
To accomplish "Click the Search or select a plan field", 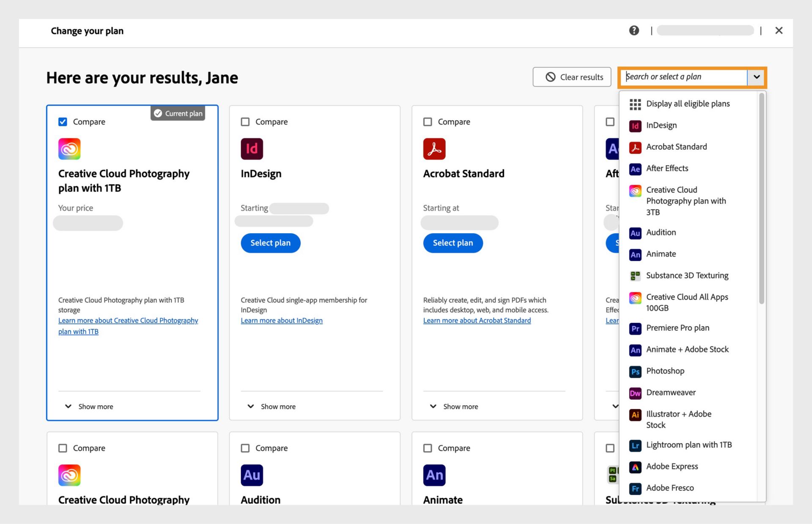I will pos(684,77).
